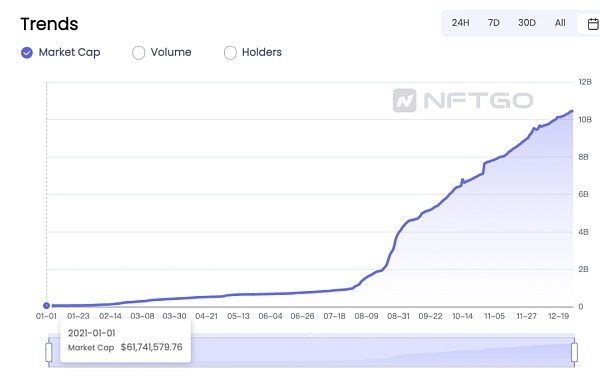Click the Trends heading
The width and height of the screenshot is (600, 386).
coord(49,24)
